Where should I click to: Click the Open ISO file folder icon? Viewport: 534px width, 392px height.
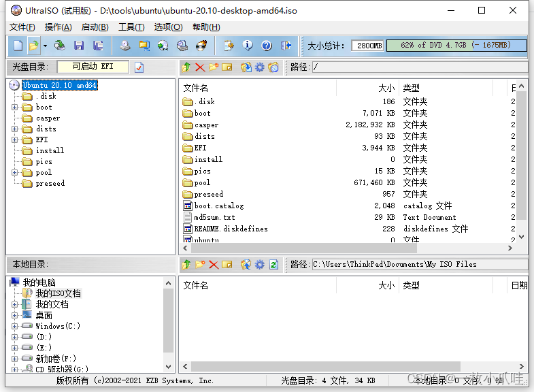34,46
